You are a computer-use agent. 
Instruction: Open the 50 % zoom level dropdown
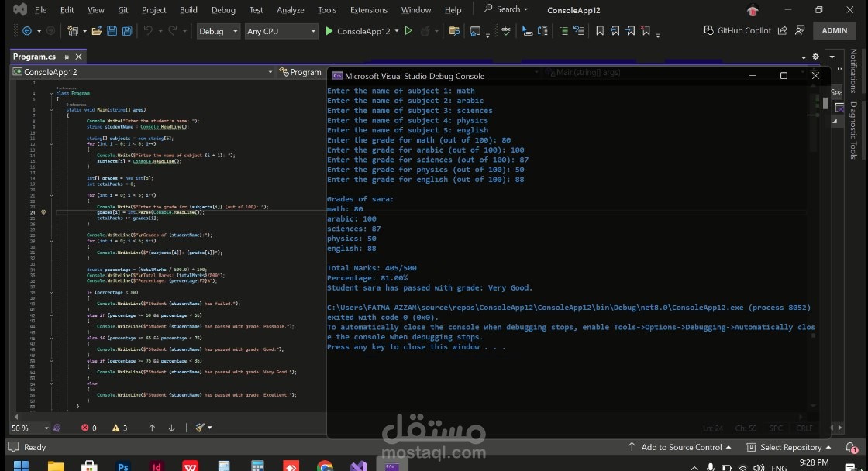pos(30,428)
